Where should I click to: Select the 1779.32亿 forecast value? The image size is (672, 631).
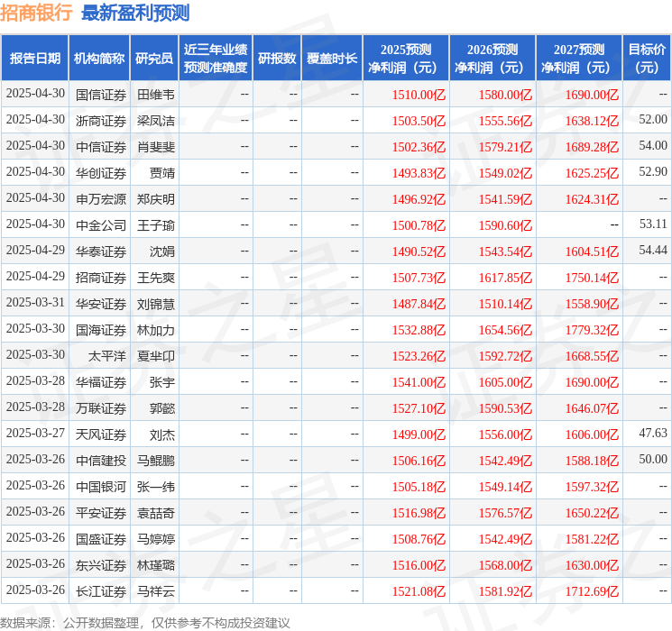click(x=588, y=329)
